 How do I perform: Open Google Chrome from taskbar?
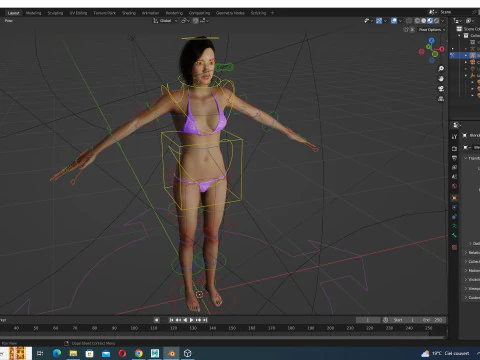139,353
